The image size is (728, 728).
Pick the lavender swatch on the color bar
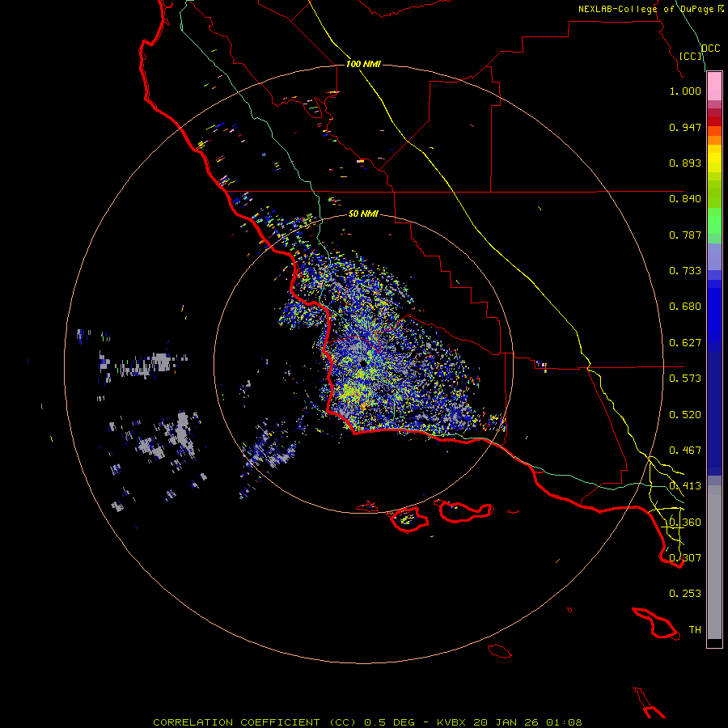[714, 256]
